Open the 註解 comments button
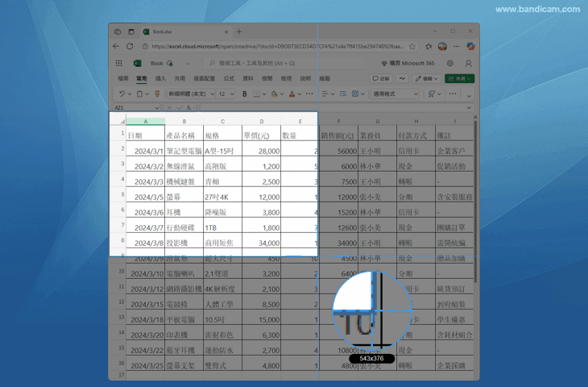The height and width of the screenshot is (387, 588). 381,78
